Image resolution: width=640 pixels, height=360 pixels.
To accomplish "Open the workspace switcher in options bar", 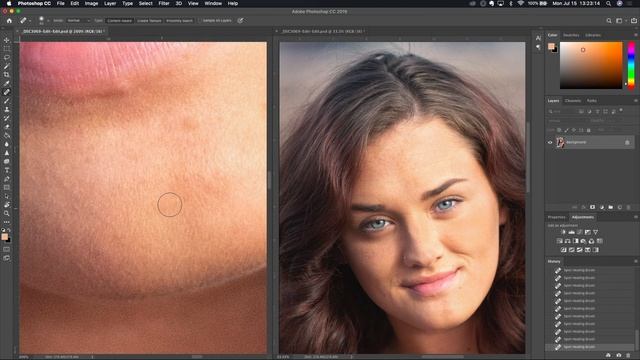I will [620, 20].
